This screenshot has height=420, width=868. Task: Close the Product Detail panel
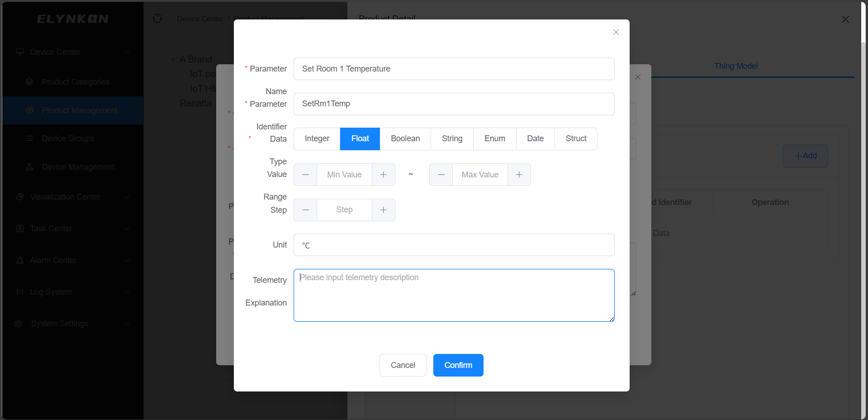(x=845, y=19)
